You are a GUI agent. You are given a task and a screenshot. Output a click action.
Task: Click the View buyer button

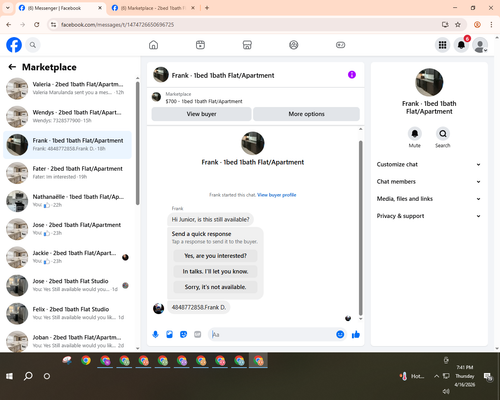(x=201, y=114)
